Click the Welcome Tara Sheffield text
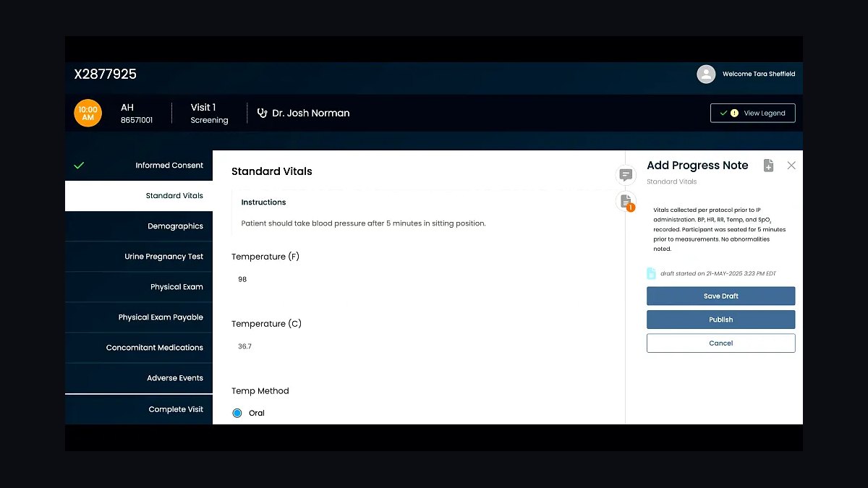The height and width of the screenshot is (488, 868). (759, 74)
